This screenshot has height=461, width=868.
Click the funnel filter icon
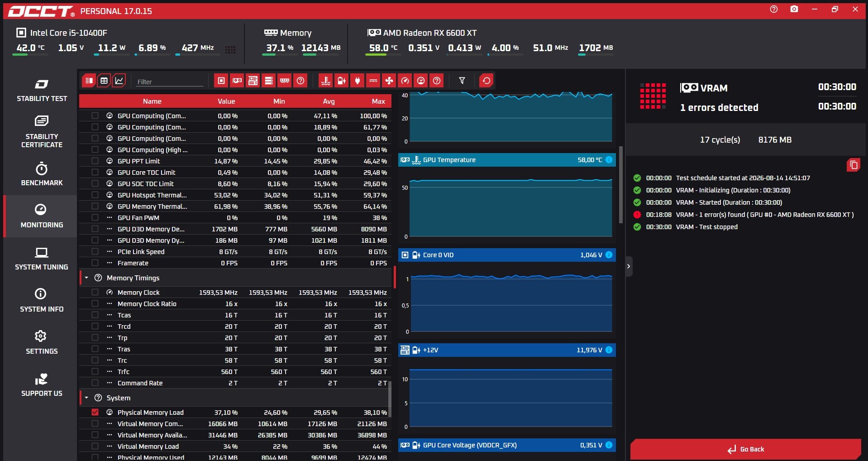pyautogui.click(x=462, y=81)
